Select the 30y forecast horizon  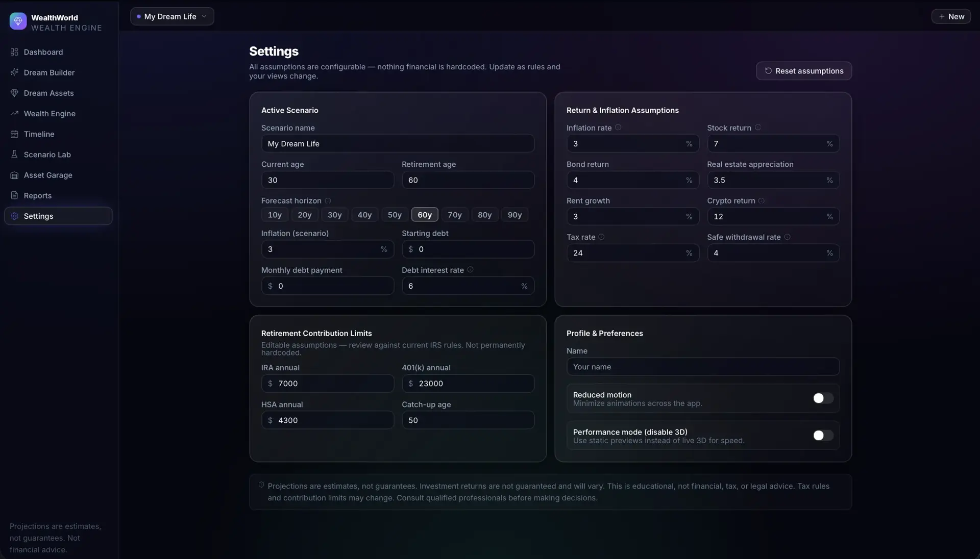pos(335,215)
